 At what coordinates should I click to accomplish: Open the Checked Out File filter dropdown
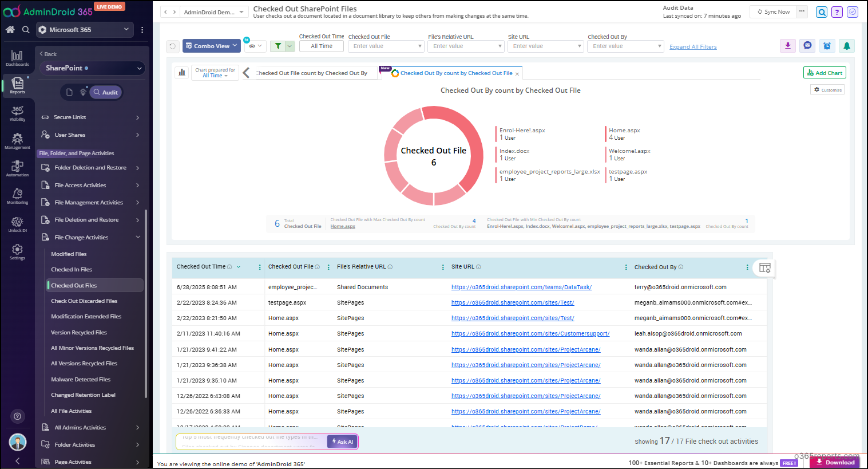tap(386, 46)
